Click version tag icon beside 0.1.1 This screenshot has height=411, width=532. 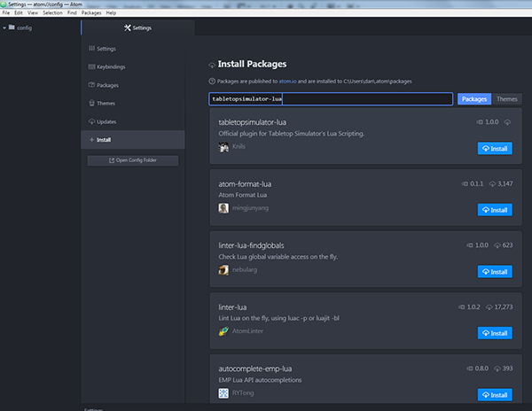[465, 183]
